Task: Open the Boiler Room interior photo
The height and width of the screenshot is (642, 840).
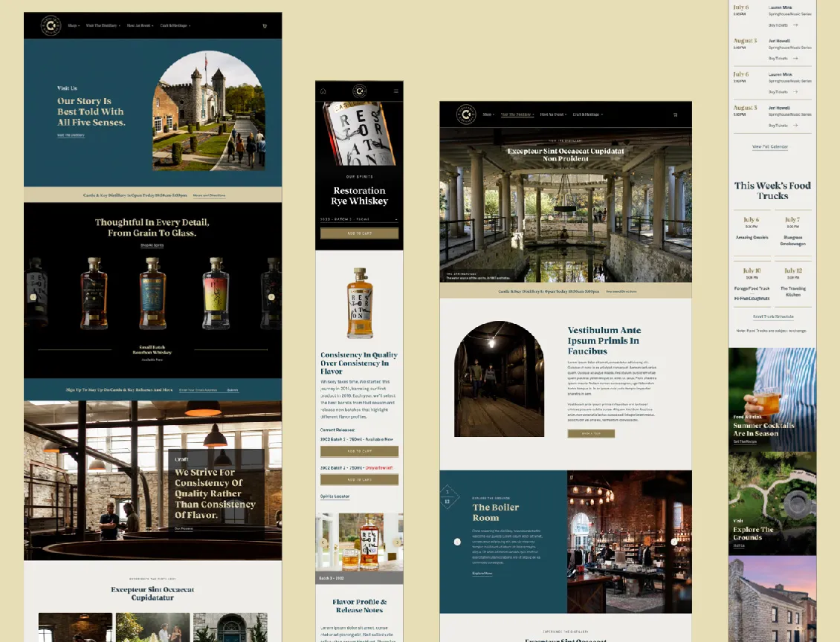Action: (x=630, y=542)
